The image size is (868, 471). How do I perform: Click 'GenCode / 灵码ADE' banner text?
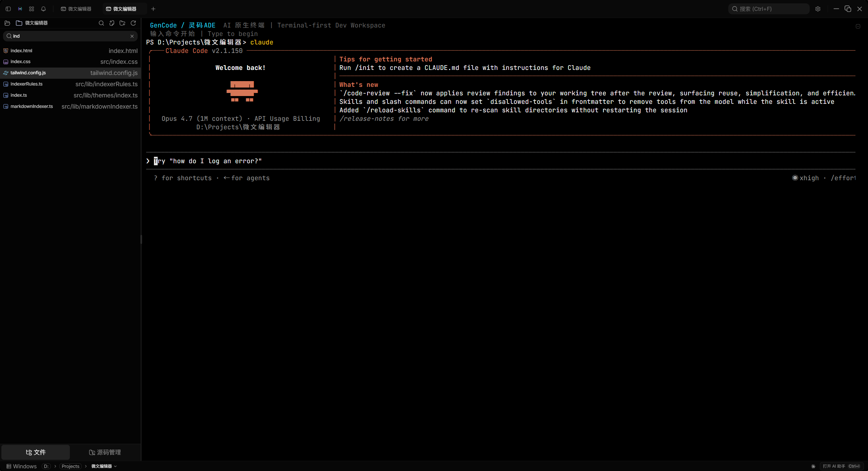tap(182, 25)
